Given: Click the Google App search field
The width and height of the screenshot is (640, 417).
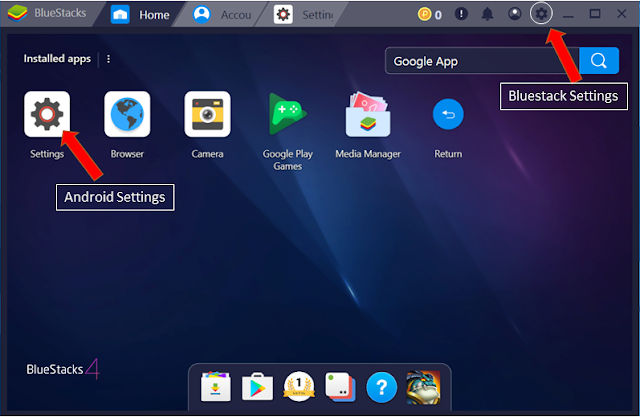Looking at the screenshot, I should click(482, 61).
